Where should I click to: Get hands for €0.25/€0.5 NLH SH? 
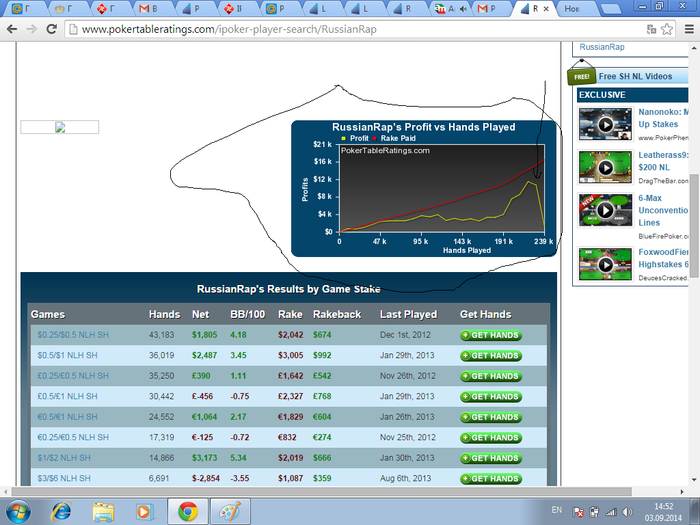pyautogui.click(x=491, y=438)
